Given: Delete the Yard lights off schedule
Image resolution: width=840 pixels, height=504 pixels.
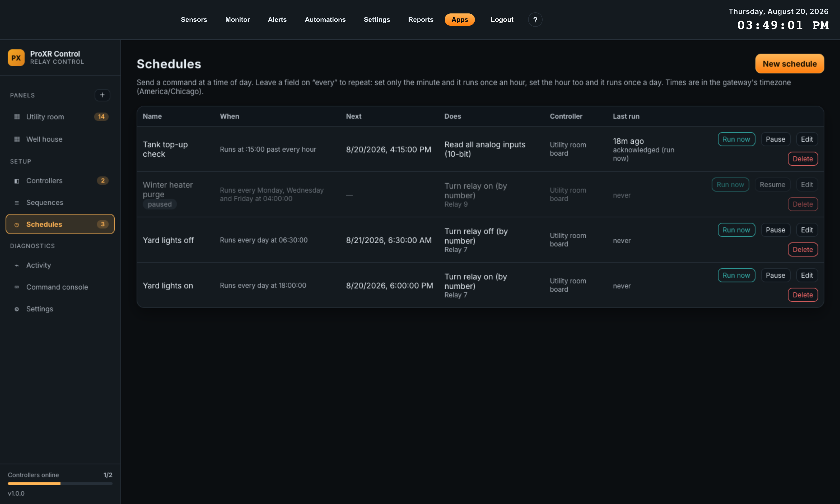Looking at the screenshot, I should (803, 250).
